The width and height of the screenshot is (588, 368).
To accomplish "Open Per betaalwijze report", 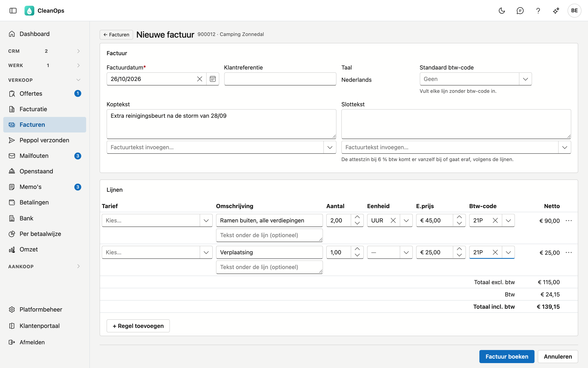I will coord(45,234).
